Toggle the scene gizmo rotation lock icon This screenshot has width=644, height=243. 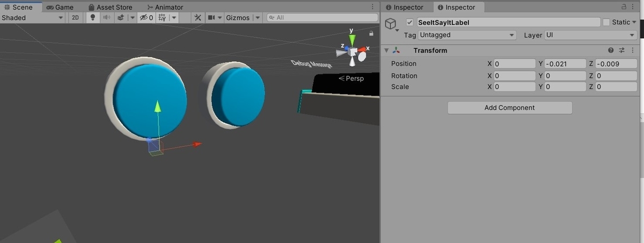pos(371,33)
